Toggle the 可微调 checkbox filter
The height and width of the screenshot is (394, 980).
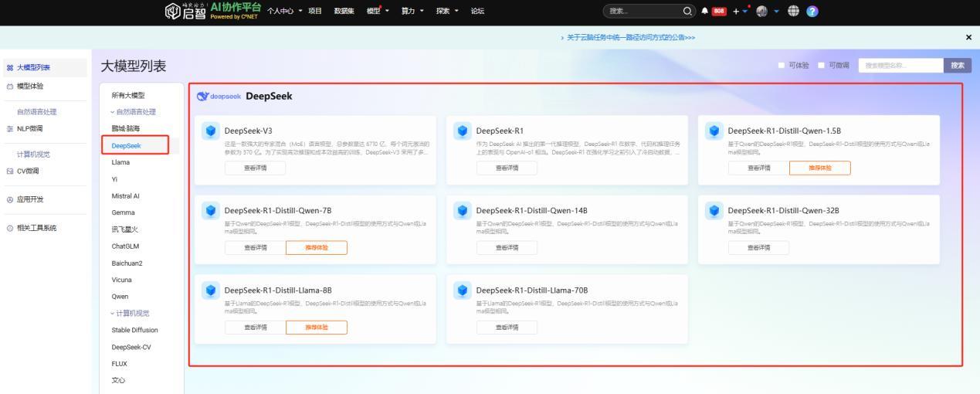pyautogui.click(x=822, y=66)
